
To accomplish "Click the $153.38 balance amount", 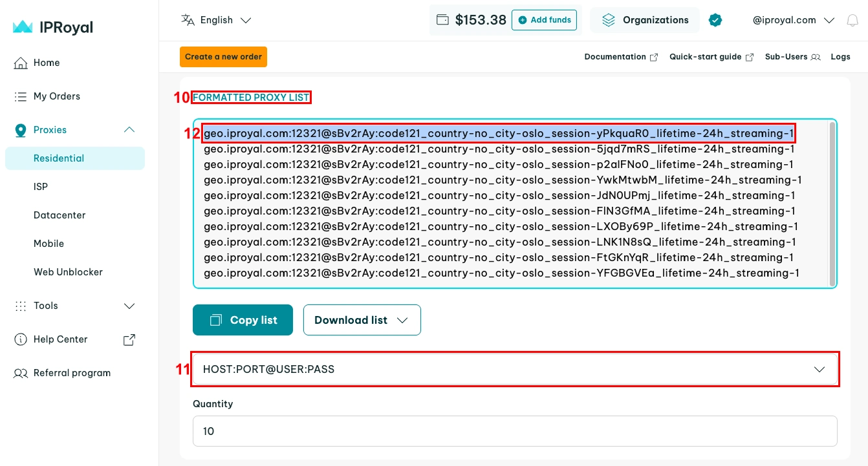I will click(481, 20).
